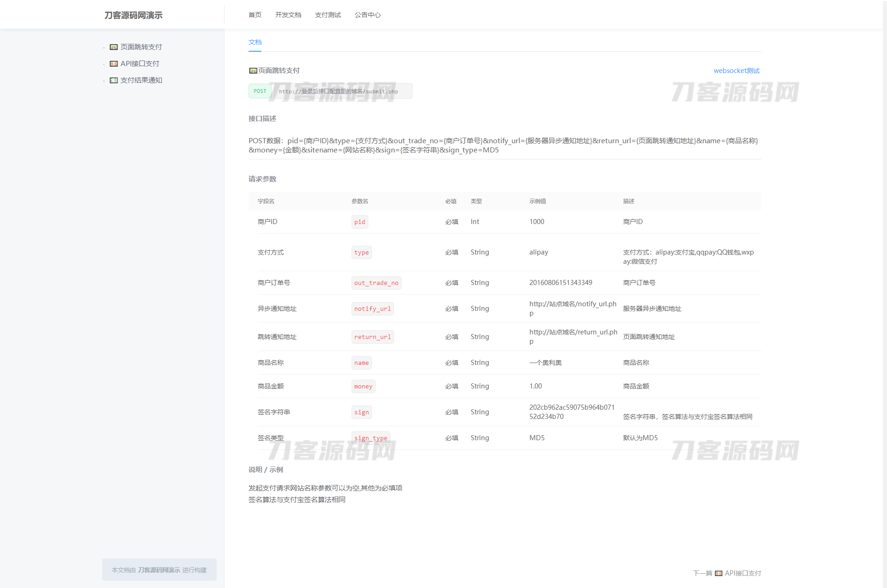Follow the next article link API接口支付
The height and width of the screenshot is (588, 887).
pos(742,573)
